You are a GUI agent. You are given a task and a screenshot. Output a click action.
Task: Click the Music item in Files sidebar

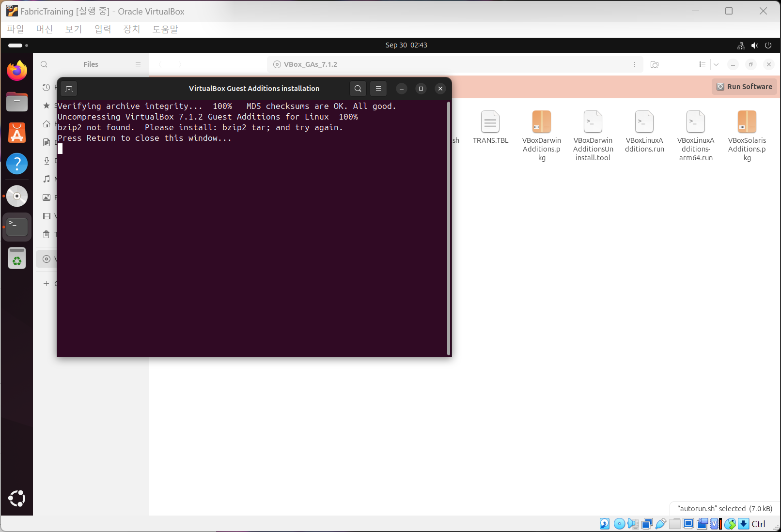pyautogui.click(x=47, y=179)
